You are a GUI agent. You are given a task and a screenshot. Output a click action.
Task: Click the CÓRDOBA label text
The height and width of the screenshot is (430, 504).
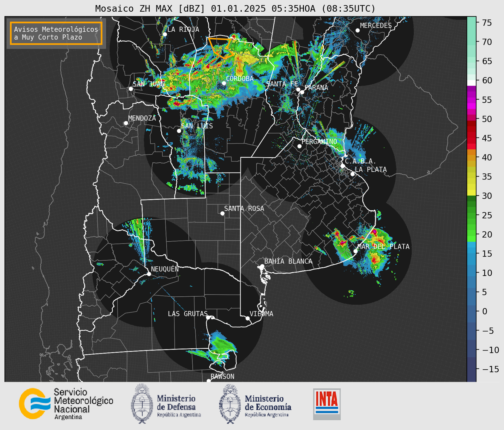click(x=240, y=79)
